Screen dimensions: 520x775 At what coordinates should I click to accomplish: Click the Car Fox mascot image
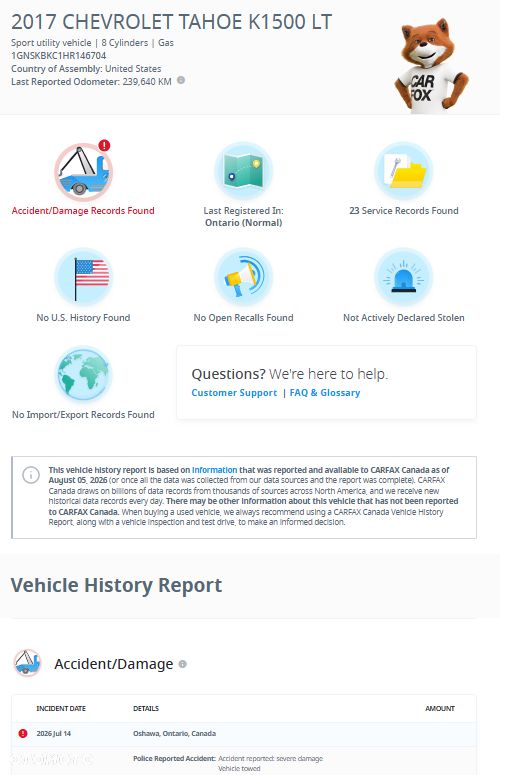(x=431, y=65)
